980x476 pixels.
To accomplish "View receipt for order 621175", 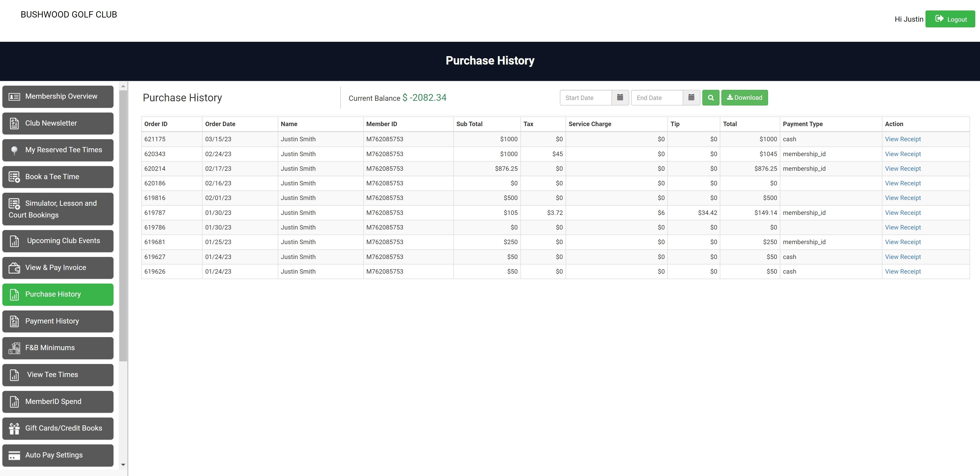I will tap(902, 139).
